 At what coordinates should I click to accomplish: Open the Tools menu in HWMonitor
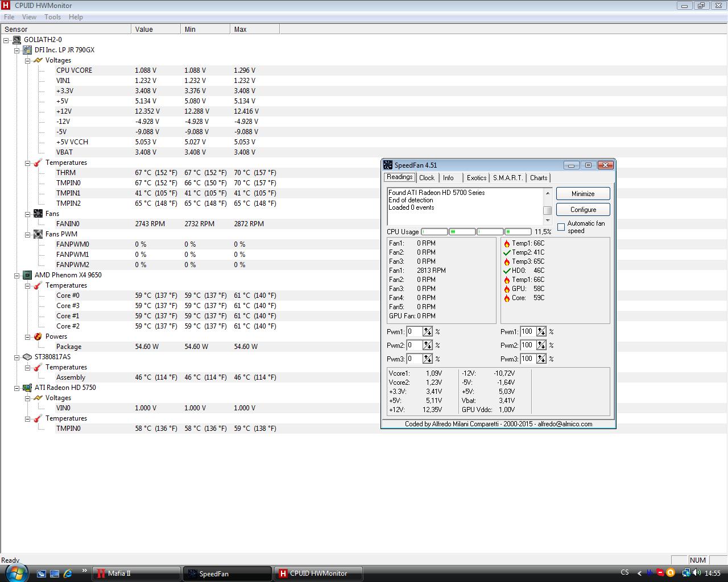52,17
